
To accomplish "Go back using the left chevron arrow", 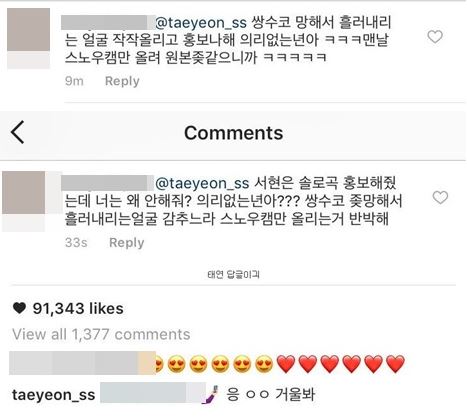I will click(x=17, y=132).
